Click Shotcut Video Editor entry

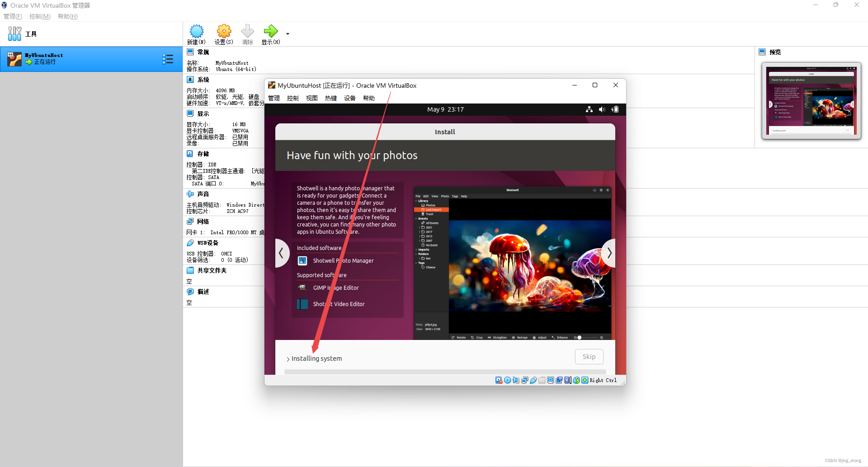tap(339, 304)
